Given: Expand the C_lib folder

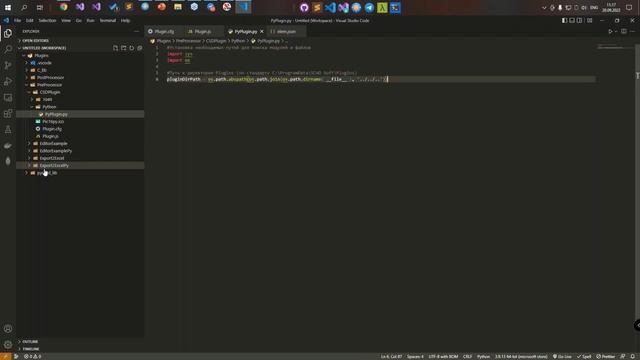Looking at the screenshot, I should pos(80,70).
